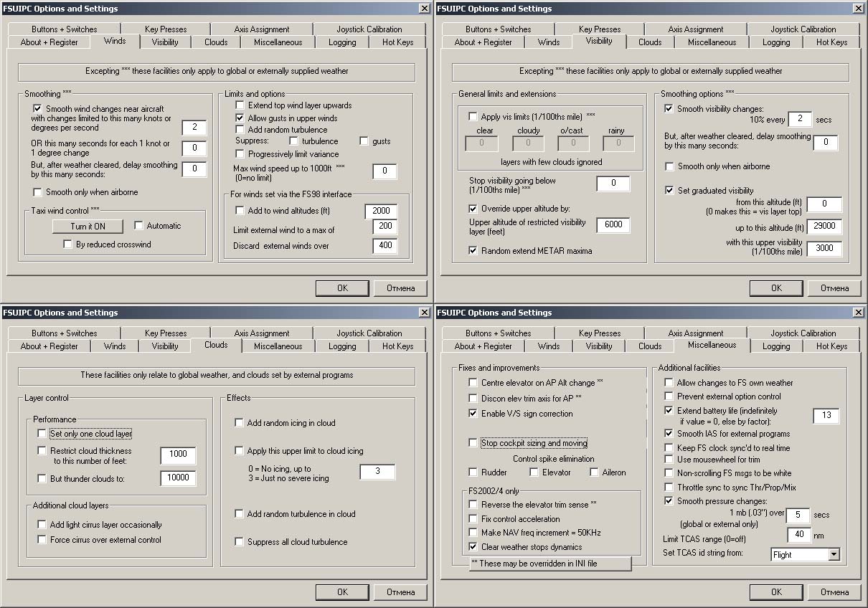Check 'Allow changes to FS own weather'
868x608 pixels.
tap(669, 383)
